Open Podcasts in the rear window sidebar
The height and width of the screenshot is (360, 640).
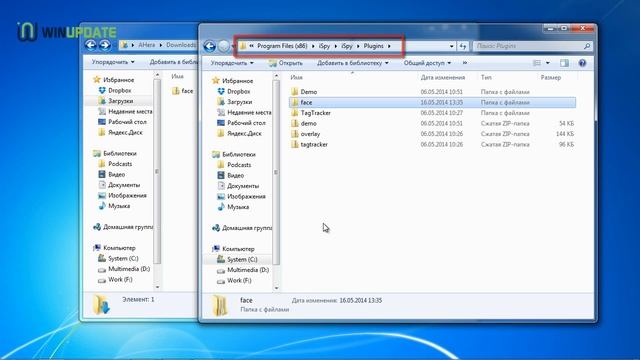[120, 164]
